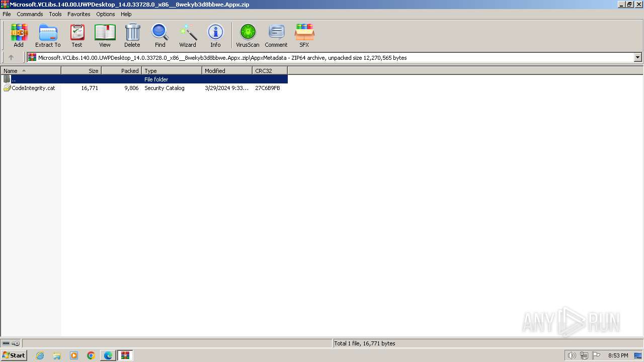Expand the address bar path dropdown
The width and height of the screenshot is (644, 362).
(637, 57)
